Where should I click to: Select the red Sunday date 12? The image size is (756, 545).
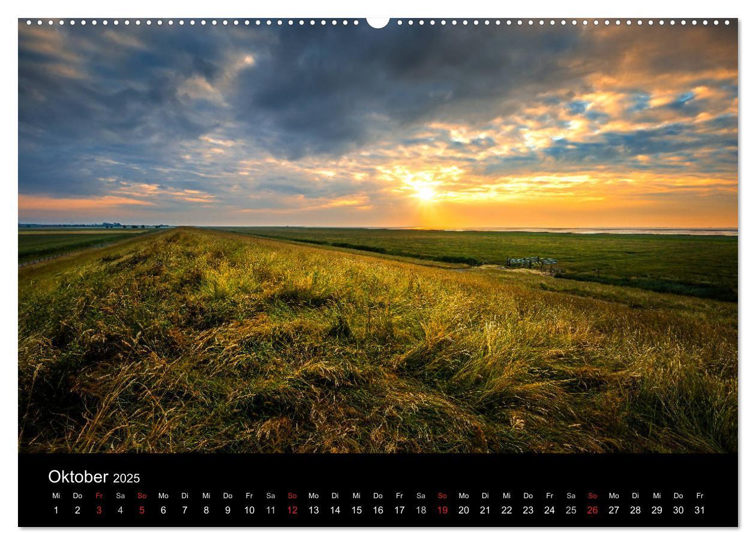(x=292, y=510)
